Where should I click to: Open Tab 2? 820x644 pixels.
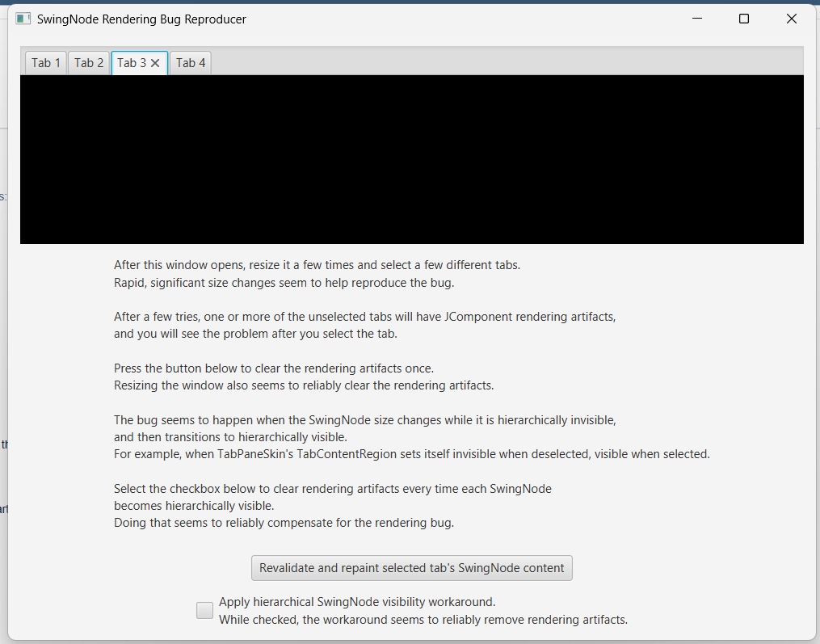click(x=89, y=63)
